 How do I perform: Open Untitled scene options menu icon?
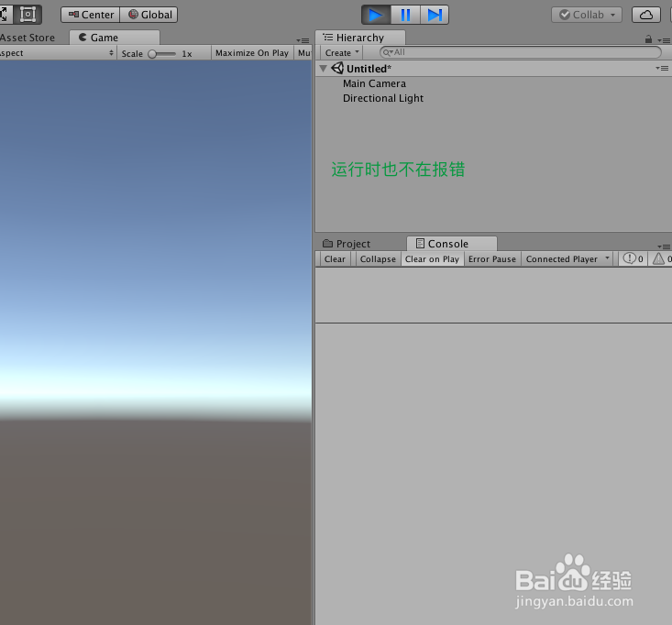point(662,69)
